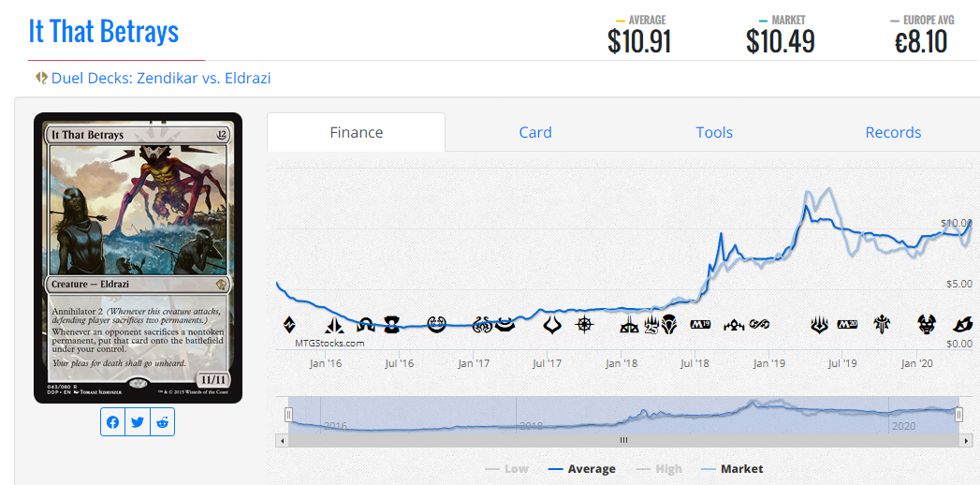Click the $10.49 market price
Screen dimensions: 980x485
(x=780, y=42)
